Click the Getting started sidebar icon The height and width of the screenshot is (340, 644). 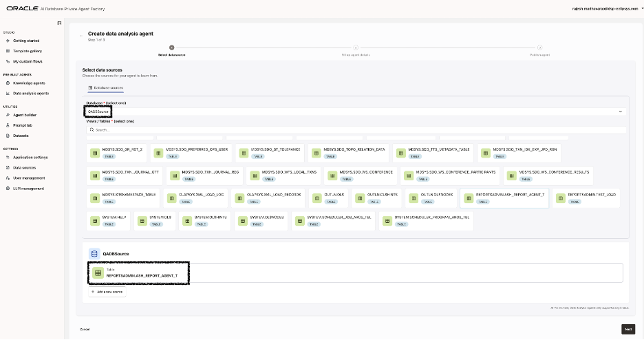(x=8, y=41)
